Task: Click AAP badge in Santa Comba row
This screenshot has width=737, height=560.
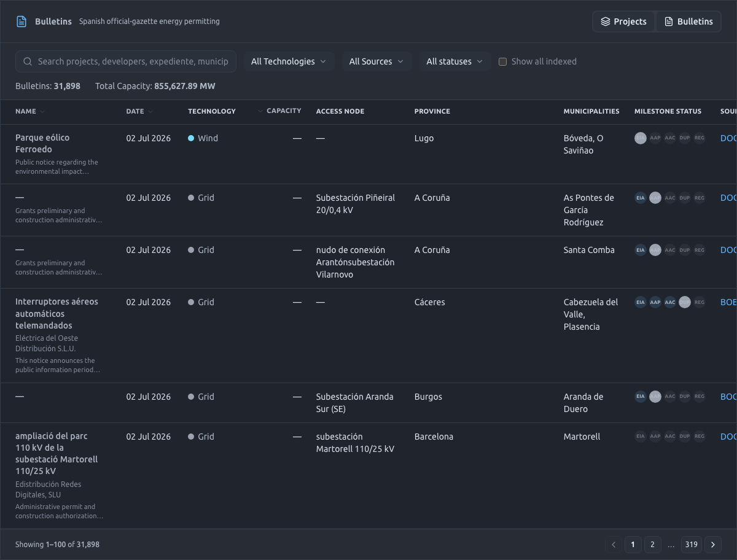Action: click(655, 250)
